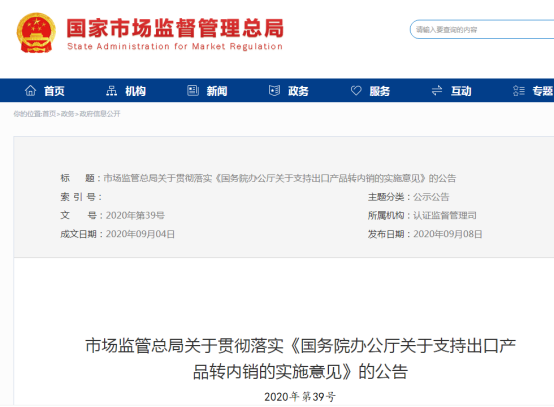Click the 标题 field text in info box
Screen dimensions: 554x407
coord(279,178)
